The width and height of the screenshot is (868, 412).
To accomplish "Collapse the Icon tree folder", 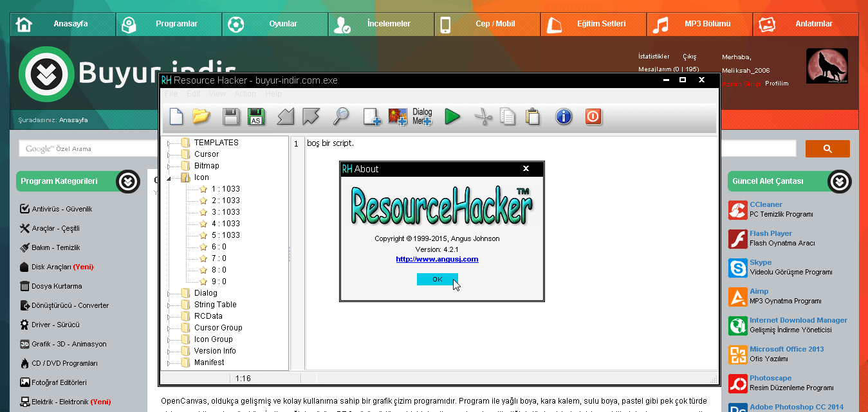I will click(x=169, y=178).
